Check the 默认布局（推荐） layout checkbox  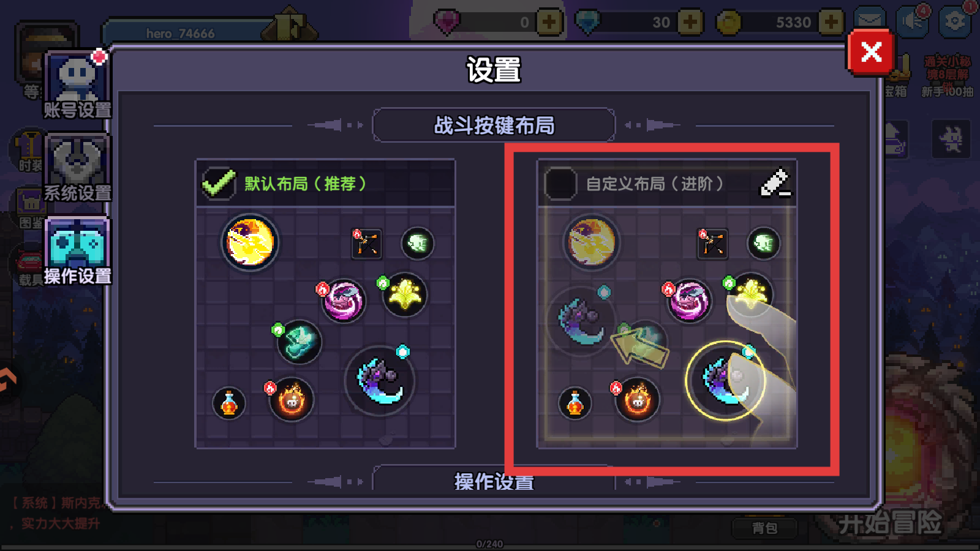(219, 183)
